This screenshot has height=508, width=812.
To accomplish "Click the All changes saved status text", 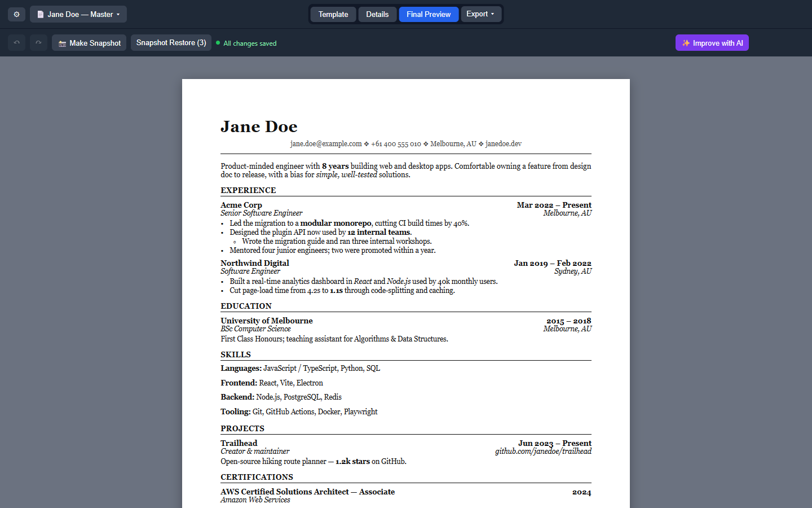I will click(x=250, y=43).
